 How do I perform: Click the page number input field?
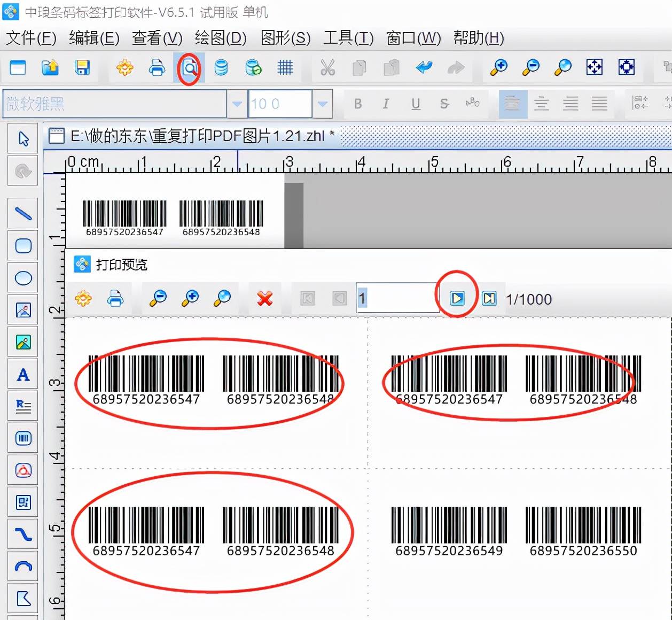(397, 298)
